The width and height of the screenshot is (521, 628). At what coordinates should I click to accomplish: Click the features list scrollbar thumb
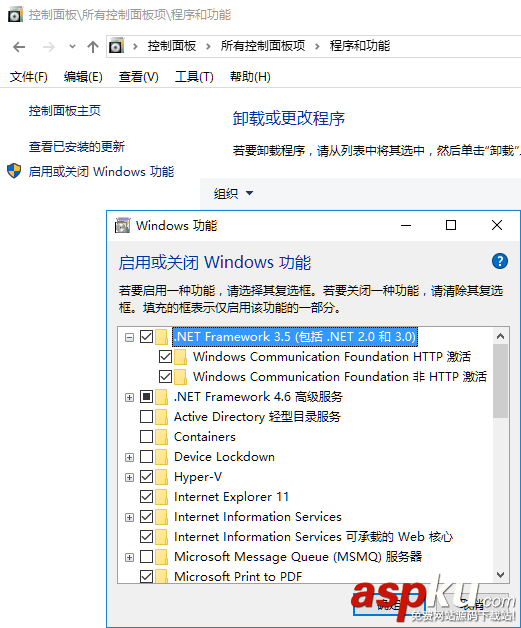coord(500,380)
